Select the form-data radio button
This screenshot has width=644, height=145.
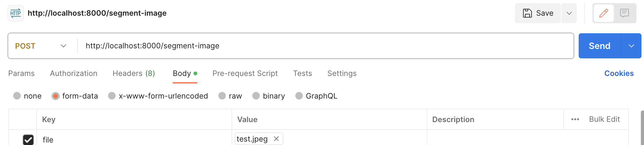click(x=56, y=96)
